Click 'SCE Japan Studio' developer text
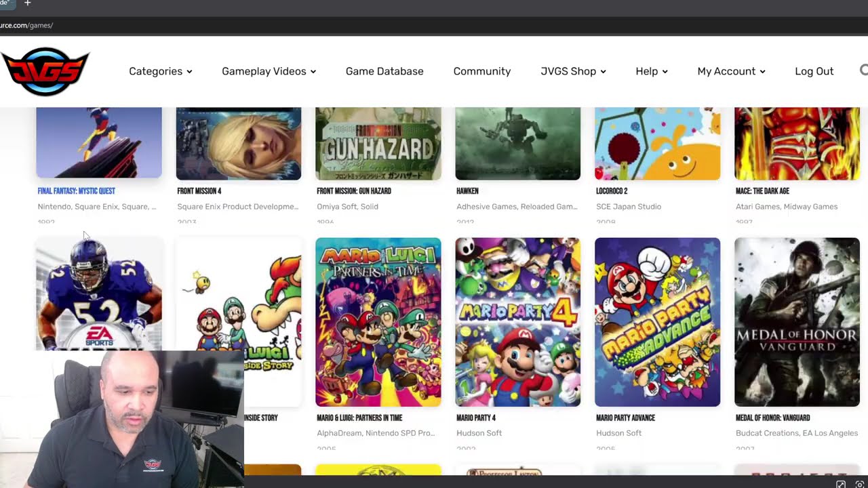Viewport: 868px width, 488px height. click(629, 207)
